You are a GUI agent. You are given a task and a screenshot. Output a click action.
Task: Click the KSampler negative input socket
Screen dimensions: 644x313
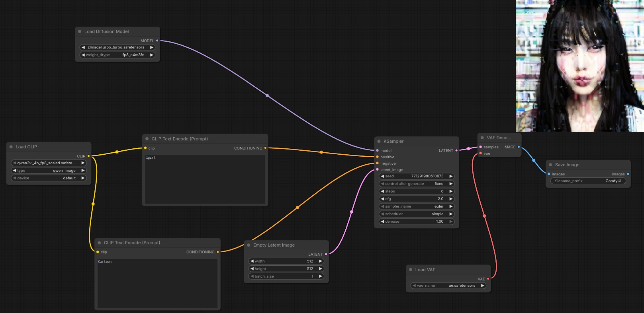pos(377,163)
